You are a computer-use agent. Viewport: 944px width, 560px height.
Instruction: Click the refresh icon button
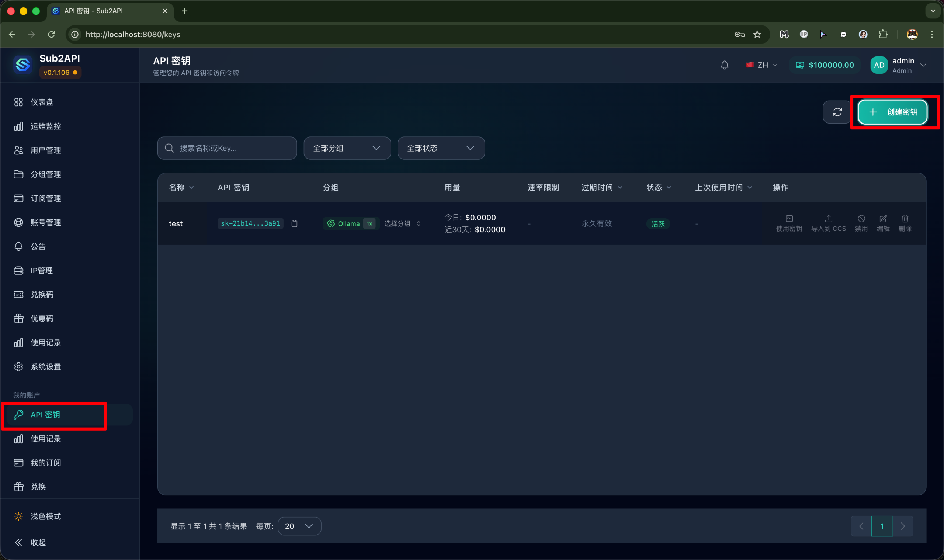[x=837, y=112]
